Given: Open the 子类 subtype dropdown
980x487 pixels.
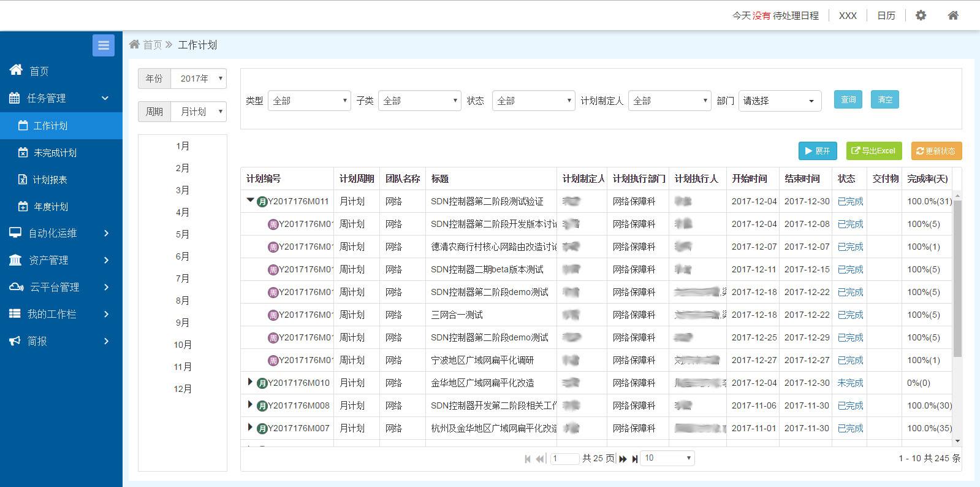Looking at the screenshot, I should (x=419, y=101).
